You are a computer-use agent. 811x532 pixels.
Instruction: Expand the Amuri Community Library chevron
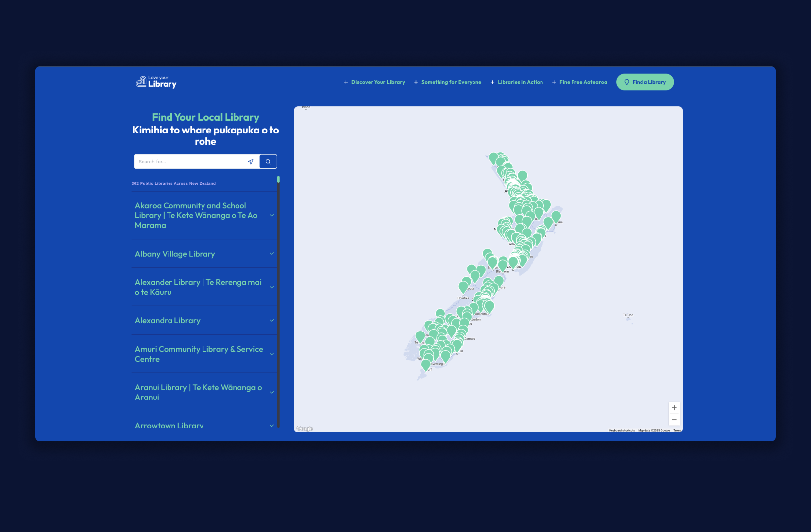coord(272,354)
